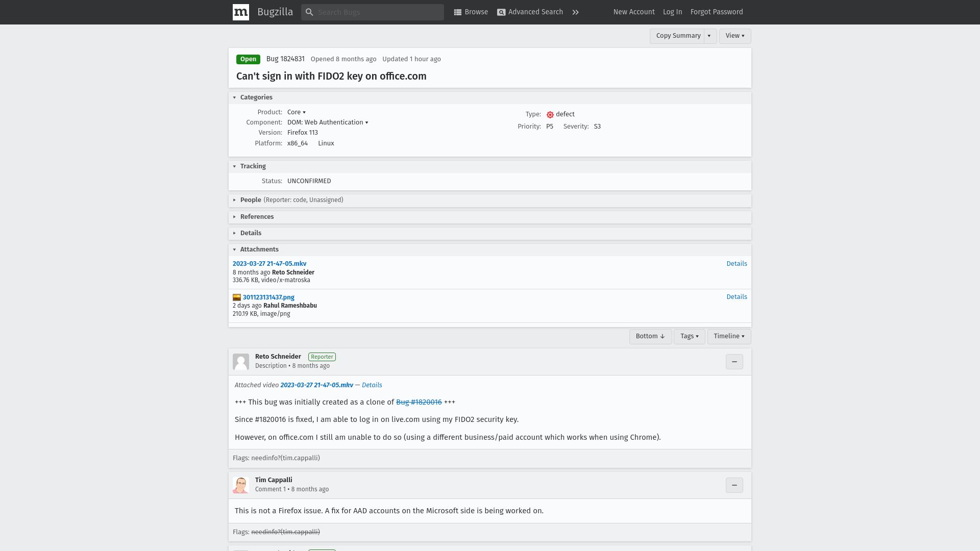Open DOM: Web Authentication component dropdown
This screenshot has height=551, width=980.
click(x=328, y=122)
